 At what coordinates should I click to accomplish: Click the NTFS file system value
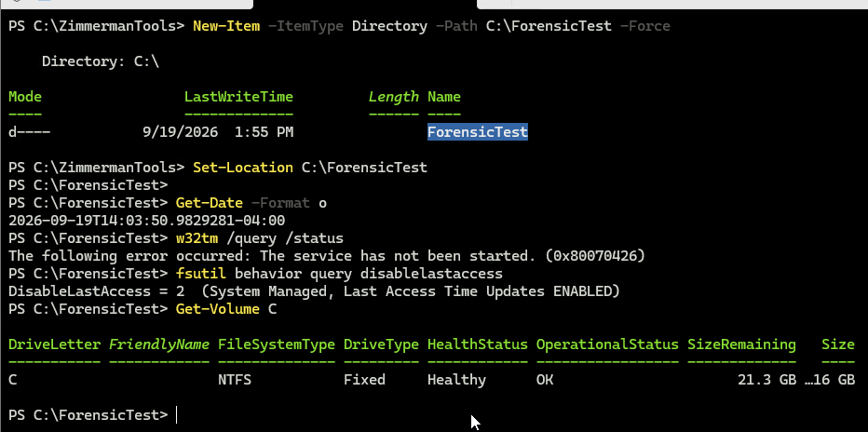point(234,380)
